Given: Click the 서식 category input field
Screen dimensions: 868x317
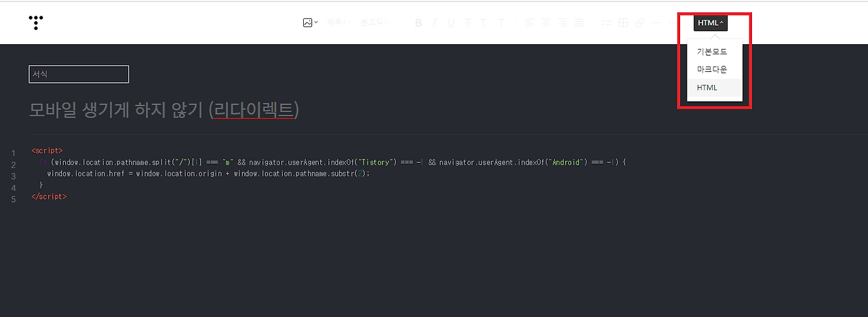Looking at the screenshot, I should 79,74.
